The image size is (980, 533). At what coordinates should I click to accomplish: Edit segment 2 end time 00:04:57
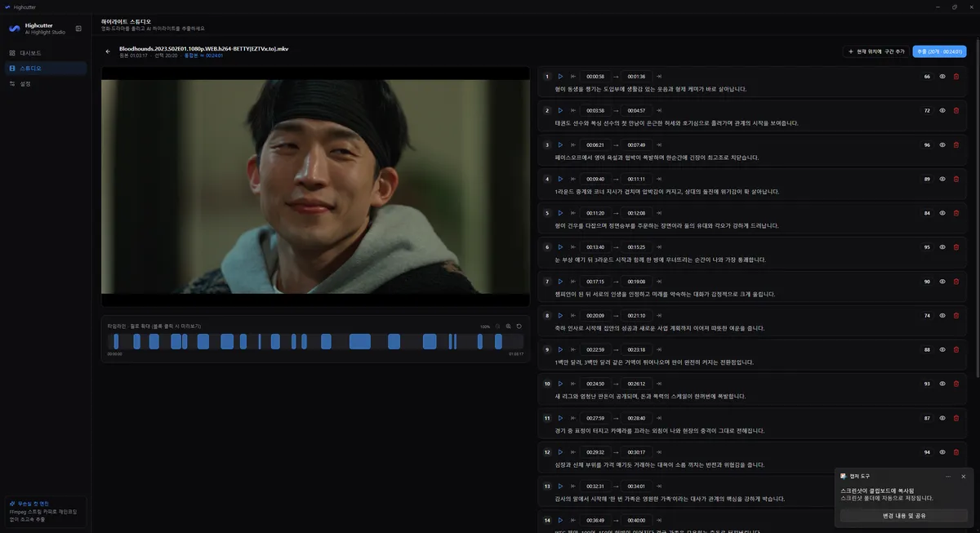[x=636, y=111]
